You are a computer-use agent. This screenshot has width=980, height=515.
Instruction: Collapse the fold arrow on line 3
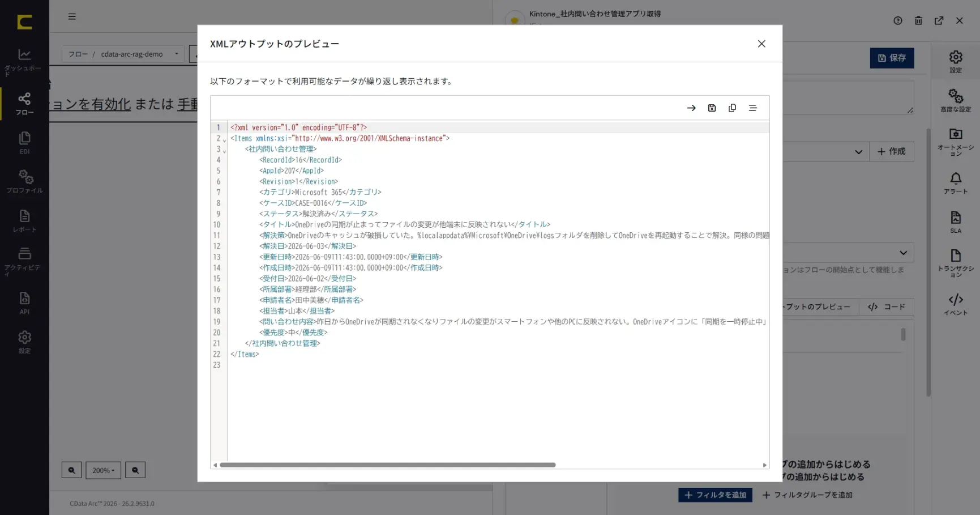coord(224,151)
